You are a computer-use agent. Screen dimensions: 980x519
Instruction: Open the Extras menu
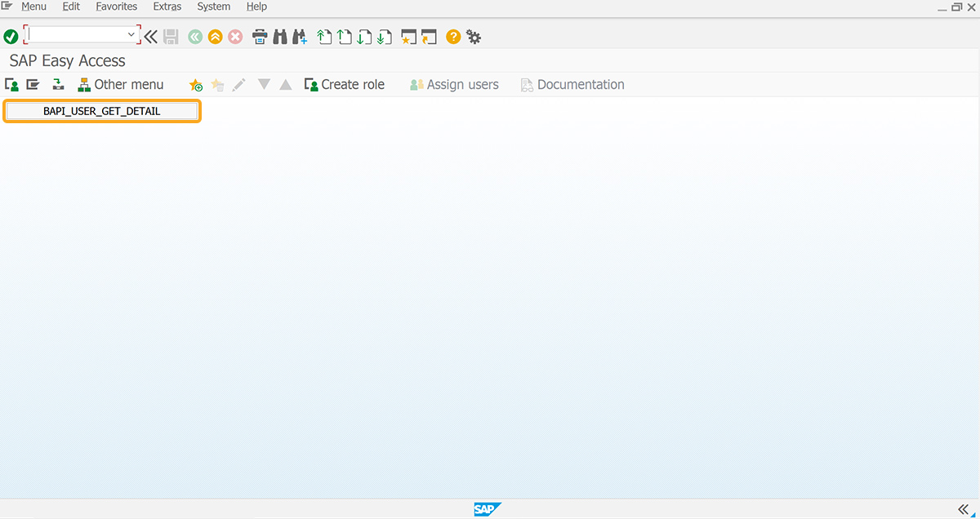pyautogui.click(x=167, y=7)
